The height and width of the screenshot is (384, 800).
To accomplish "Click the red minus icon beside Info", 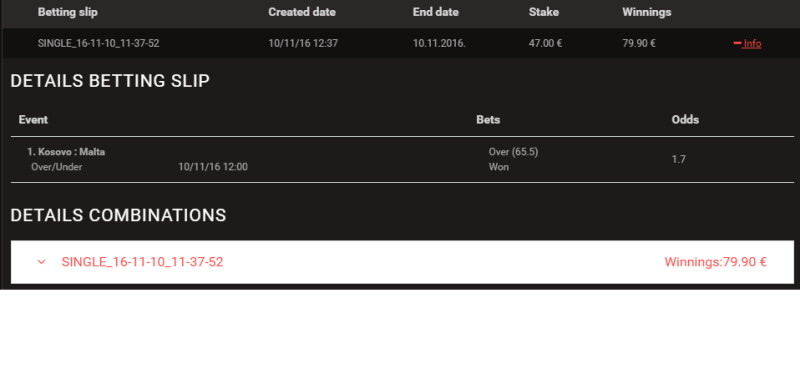I will pyautogui.click(x=737, y=43).
